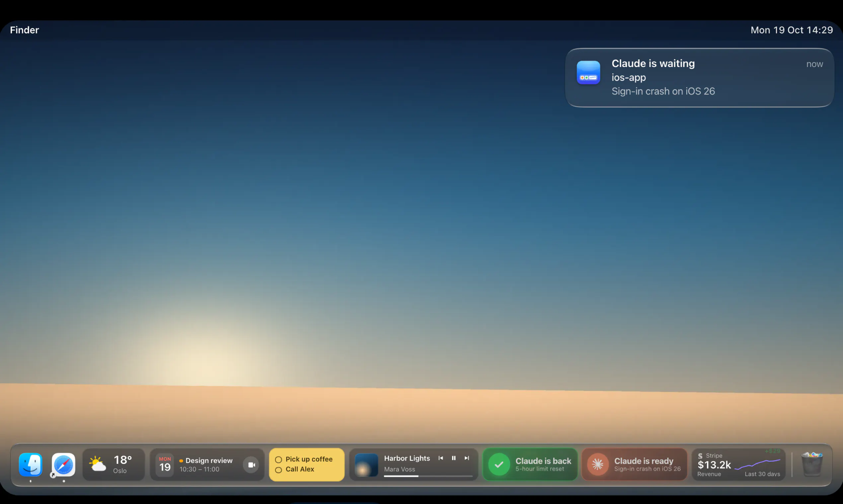Click the orange Claude starburst icon

pyautogui.click(x=598, y=464)
